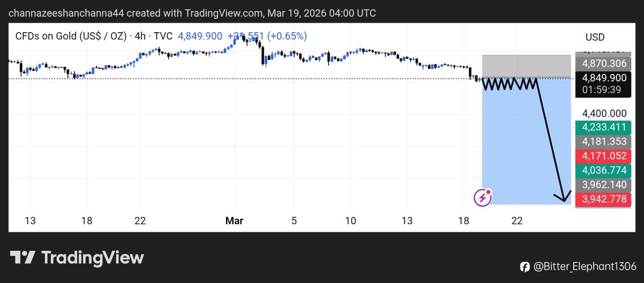Click the CFDs on Gold symbol title
The height and width of the screenshot is (283, 644).
pos(70,36)
